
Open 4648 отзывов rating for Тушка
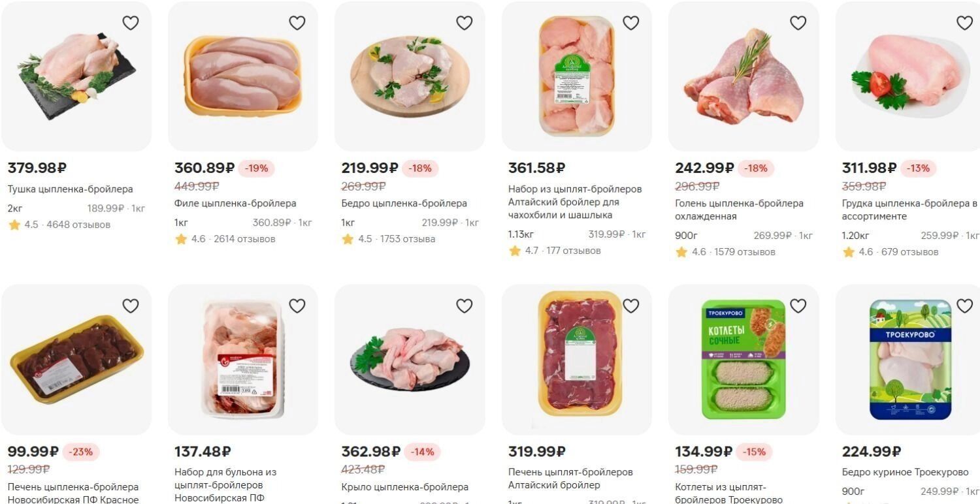(x=78, y=225)
